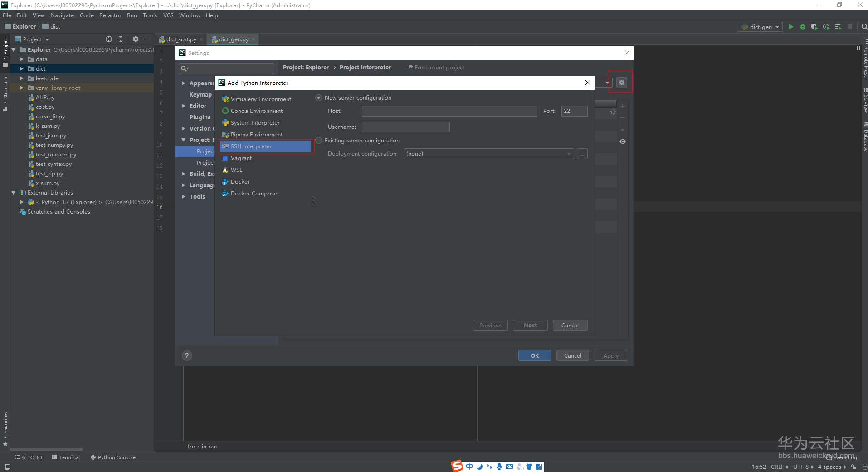Image resolution: width=868 pixels, height=472 pixels.
Task: Switch IME Chinese/English mode indicator
Action: pos(469,467)
